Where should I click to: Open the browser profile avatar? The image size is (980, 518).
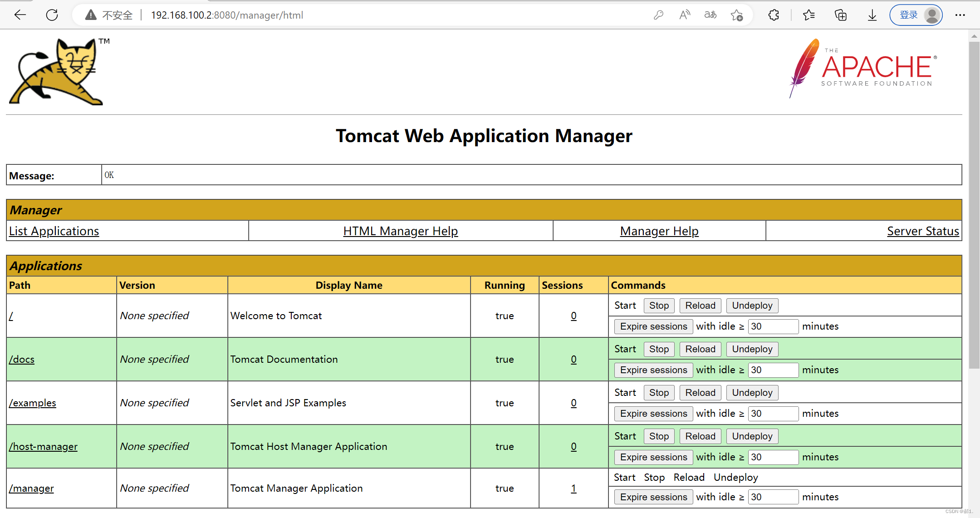pos(931,15)
